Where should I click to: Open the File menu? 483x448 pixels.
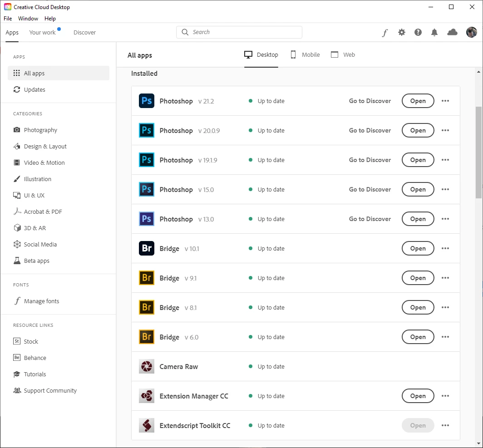click(8, 19)
